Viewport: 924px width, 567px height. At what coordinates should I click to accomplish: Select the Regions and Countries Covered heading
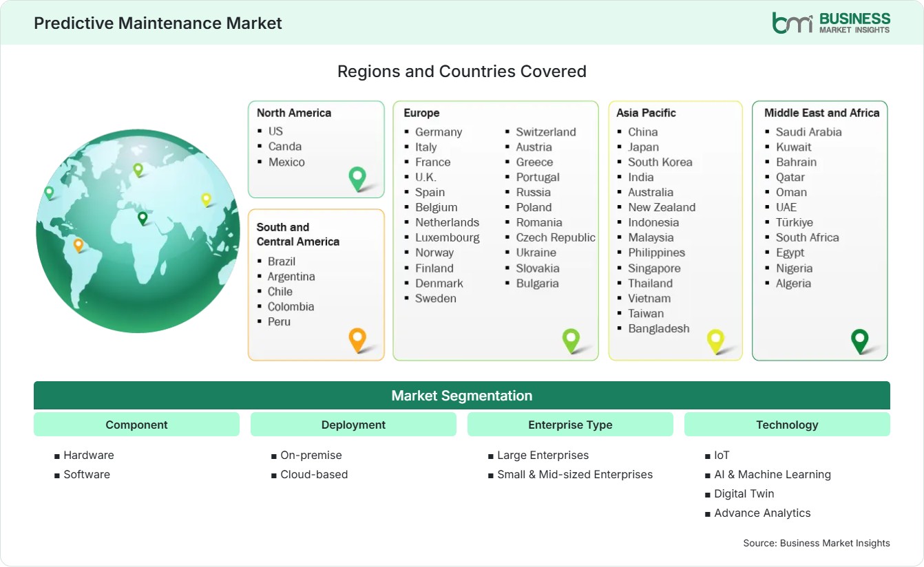pos(462,72)
